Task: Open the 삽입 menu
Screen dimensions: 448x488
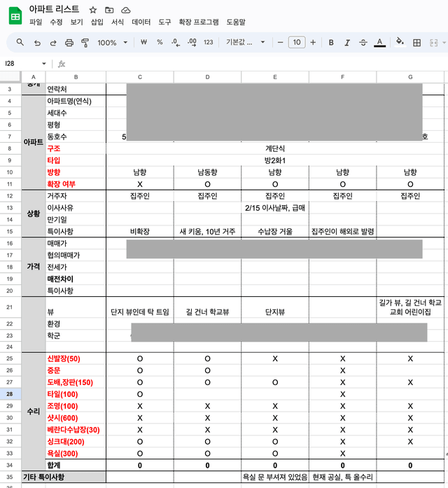Action: click(x=97, y=22)
